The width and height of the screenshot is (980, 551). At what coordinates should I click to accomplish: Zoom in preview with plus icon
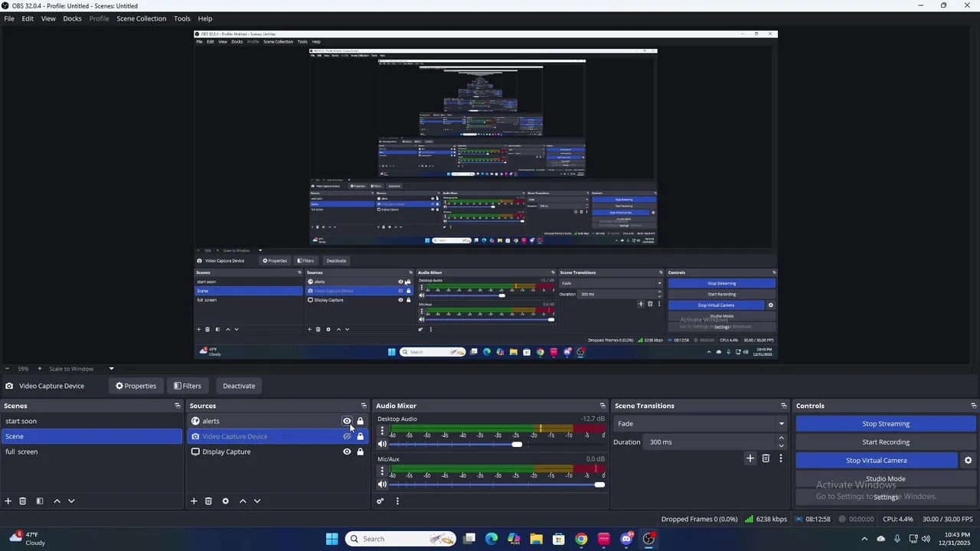pos(40,369)
